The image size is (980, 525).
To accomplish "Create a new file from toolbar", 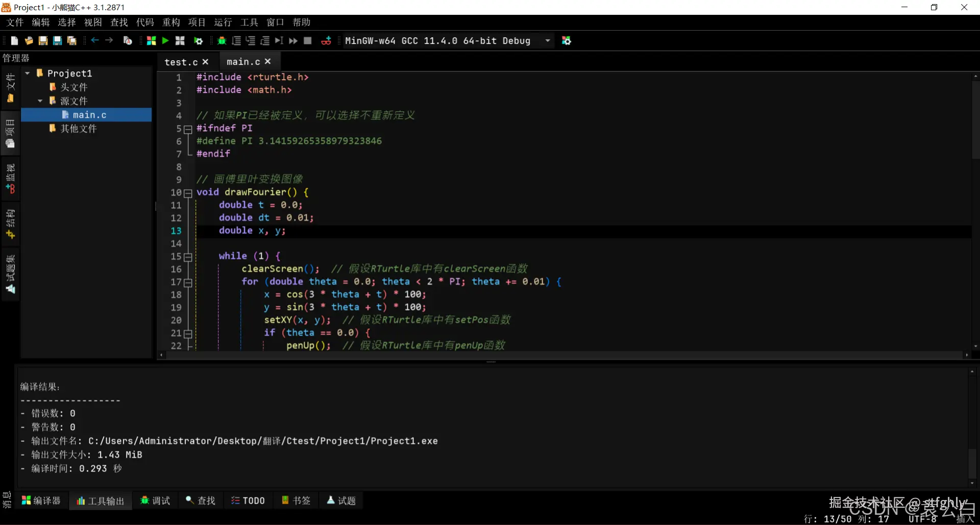I will click(x=14, y=41).
